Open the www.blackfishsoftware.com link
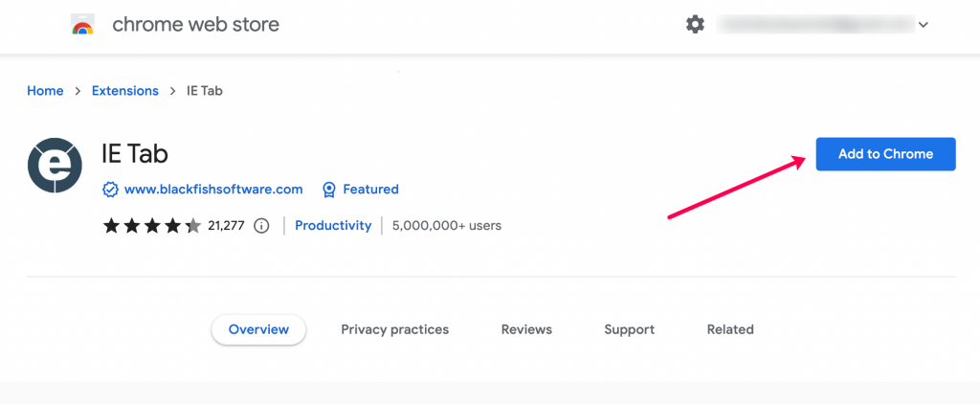The image size is (980, 404). (213, 190)
